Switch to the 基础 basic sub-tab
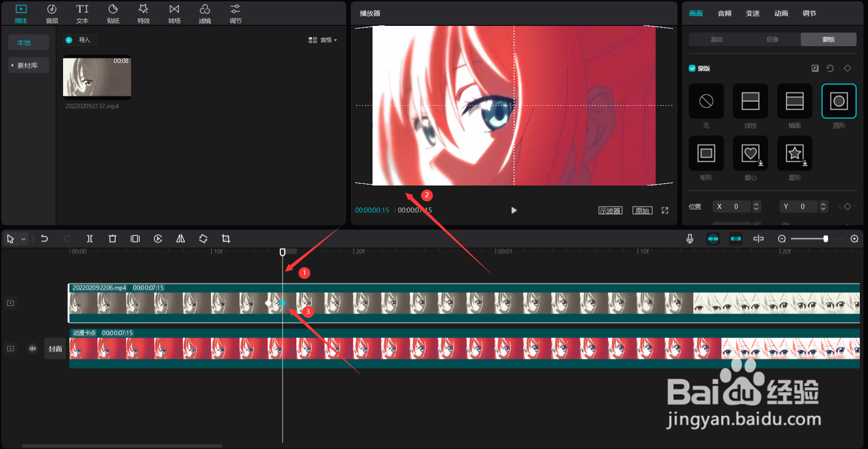Screen dimensions: 868x449 716,39
